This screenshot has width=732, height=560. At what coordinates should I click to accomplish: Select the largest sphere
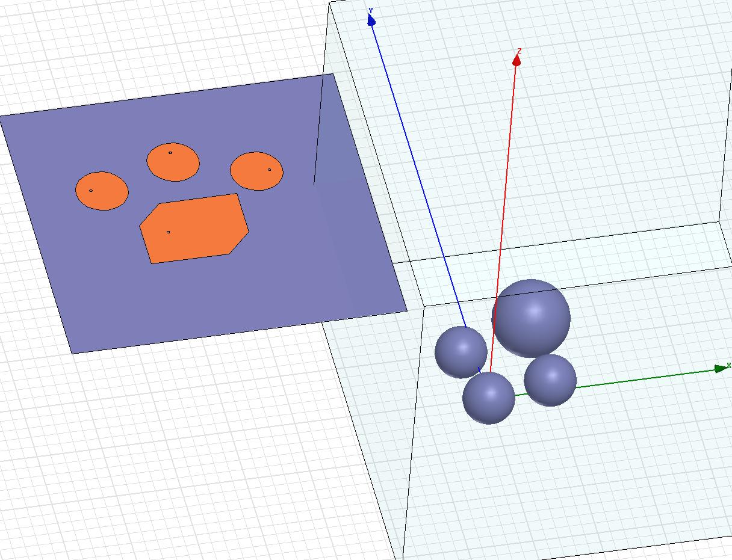click(531, 318)
